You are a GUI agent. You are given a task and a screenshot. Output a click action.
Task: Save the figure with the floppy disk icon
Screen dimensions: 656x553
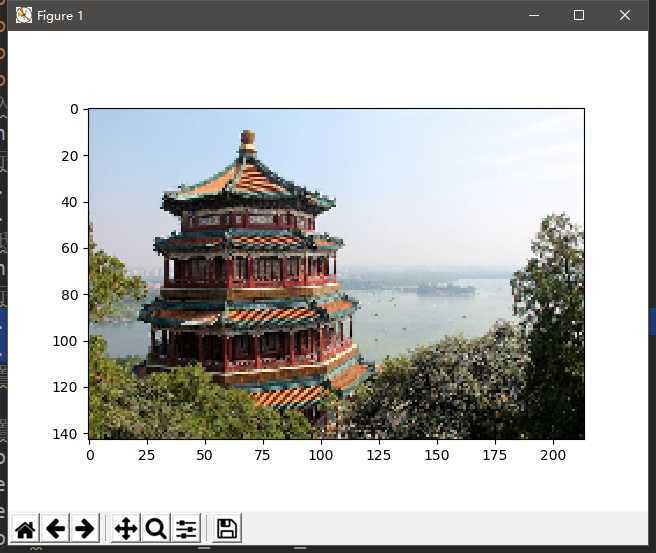(x=227, y=529)
